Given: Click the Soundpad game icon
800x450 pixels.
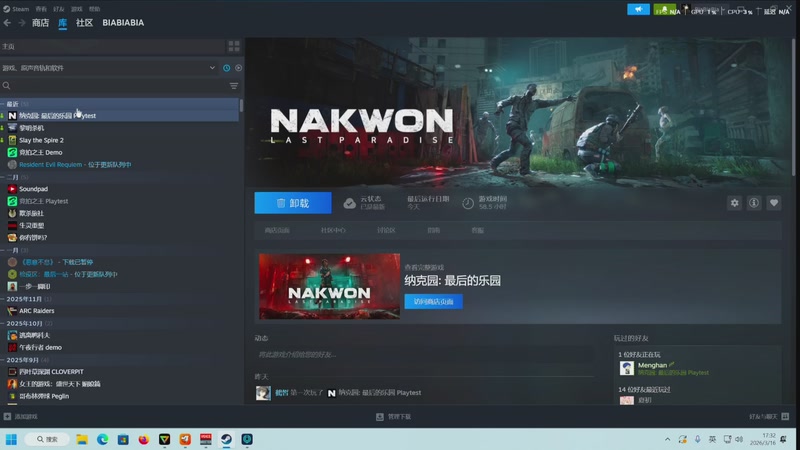Looking at the screenshot, I should coord(12,189).
